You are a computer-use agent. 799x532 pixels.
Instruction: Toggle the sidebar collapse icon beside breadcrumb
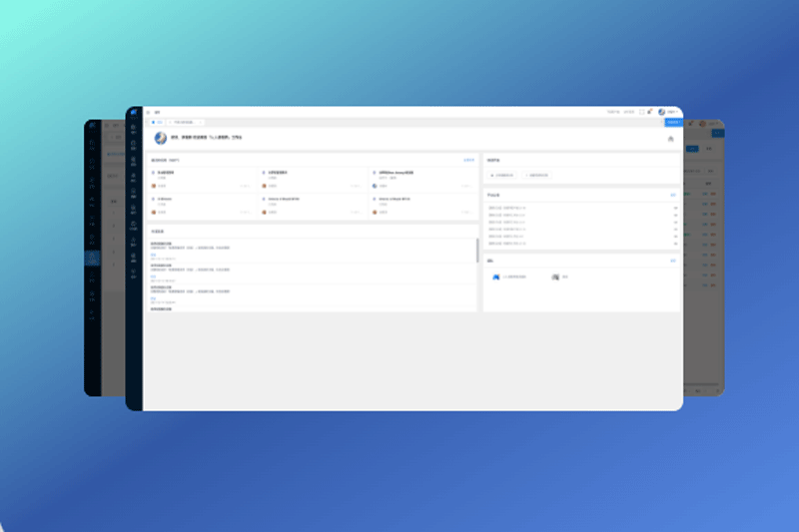click(x=148, y=113)
